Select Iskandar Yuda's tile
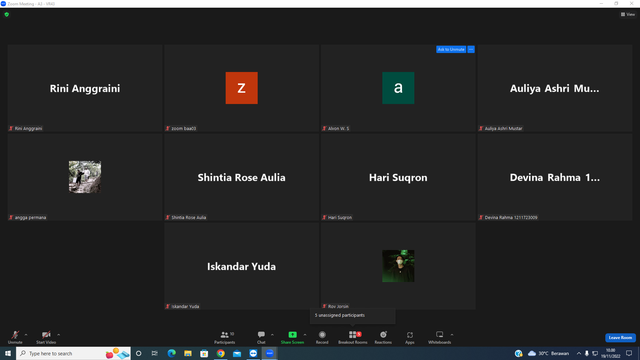The image size is (640, 360). click(x=242, y=266)
